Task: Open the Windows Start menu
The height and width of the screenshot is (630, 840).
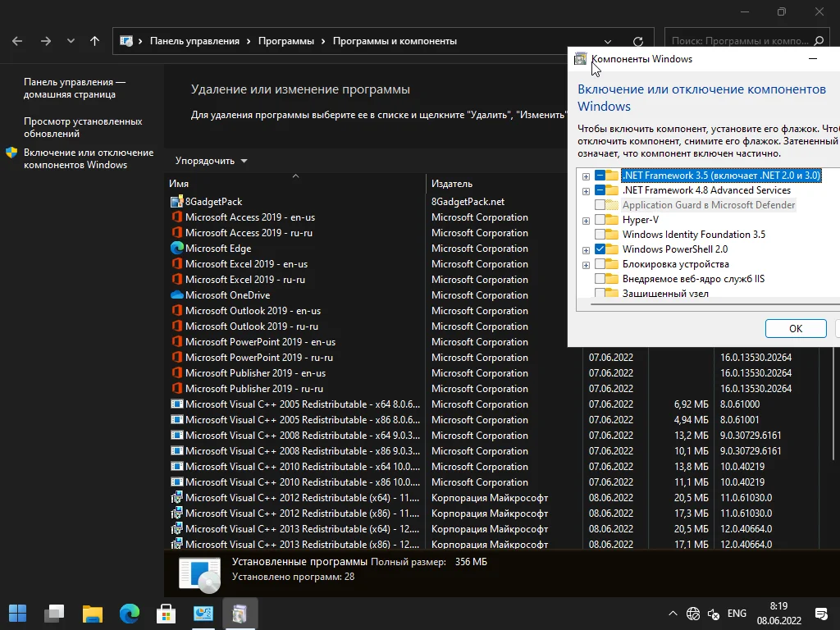Action: point(18,614)
